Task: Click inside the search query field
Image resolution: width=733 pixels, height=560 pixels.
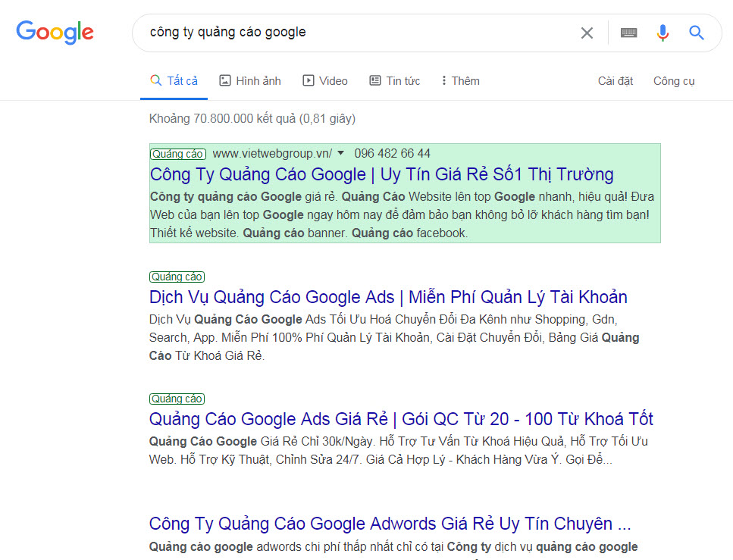Action: [356, 33]
